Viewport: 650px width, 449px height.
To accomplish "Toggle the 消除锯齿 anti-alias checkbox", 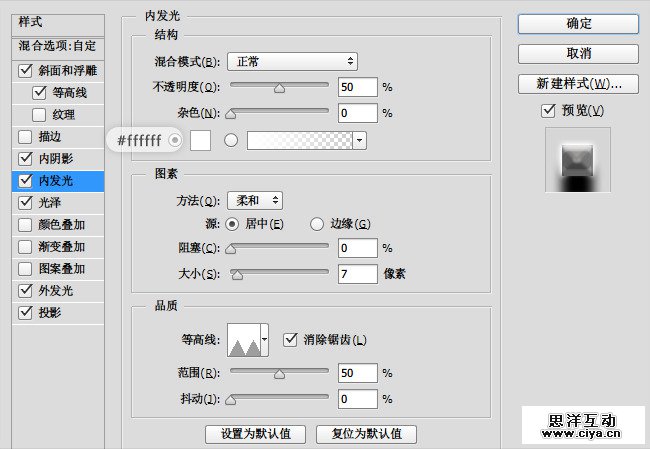I will click(x=291, y=340).
